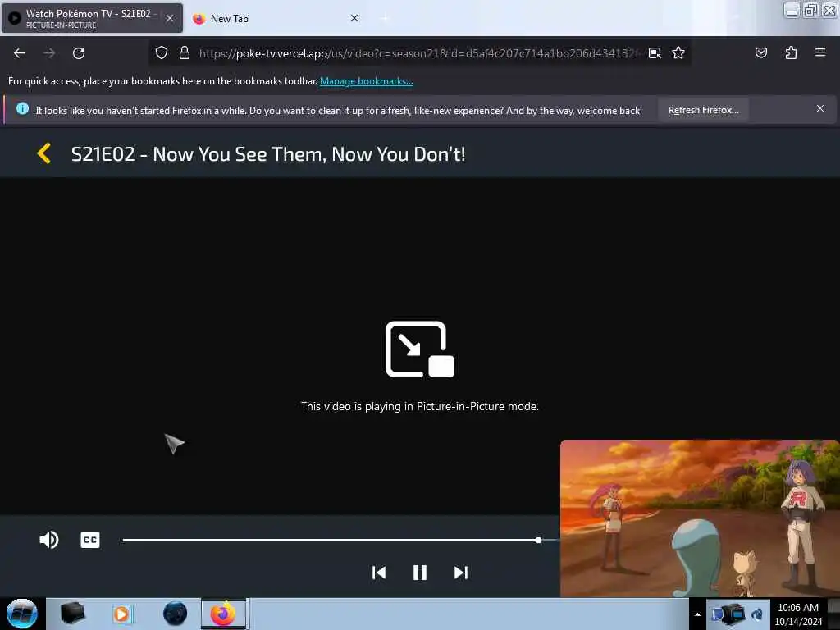Open the clock showing 10:06 AM
This screenshot has height=630, width=840.
pos(798,614)
